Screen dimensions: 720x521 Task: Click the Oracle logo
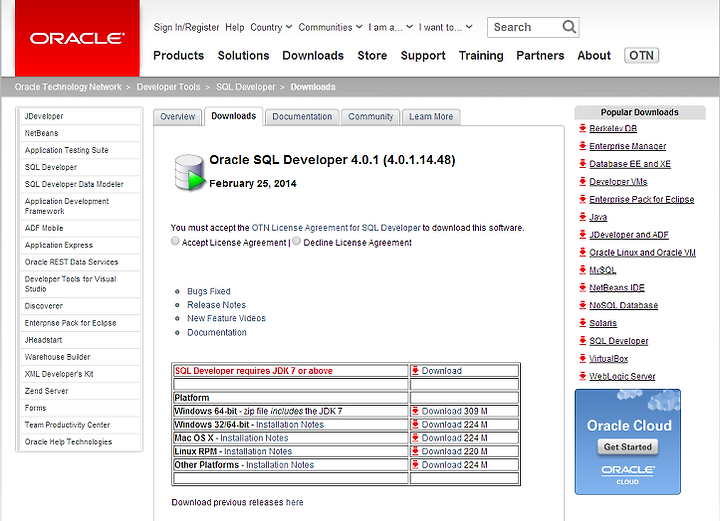click(77, 38)
